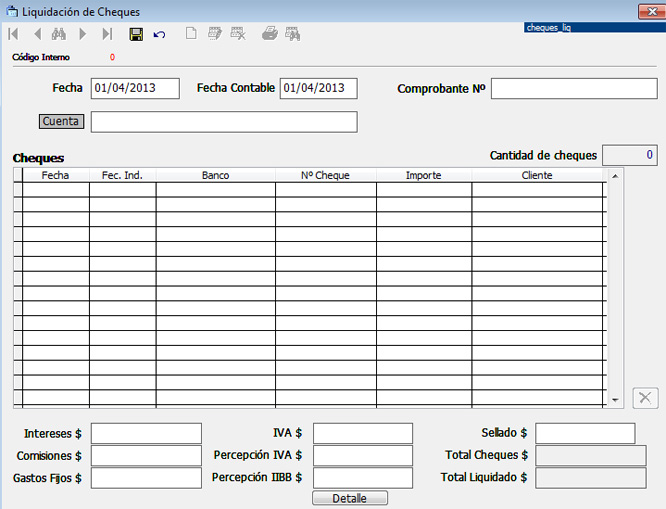Click the previous record arrow
Screen dimensions: 666x509
pos(37,34)
